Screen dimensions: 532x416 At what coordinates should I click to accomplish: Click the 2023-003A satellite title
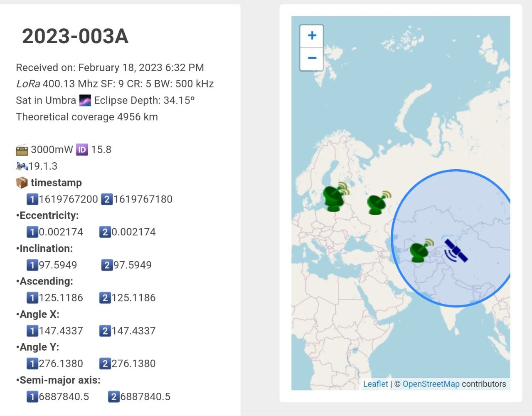click(75, 36)
